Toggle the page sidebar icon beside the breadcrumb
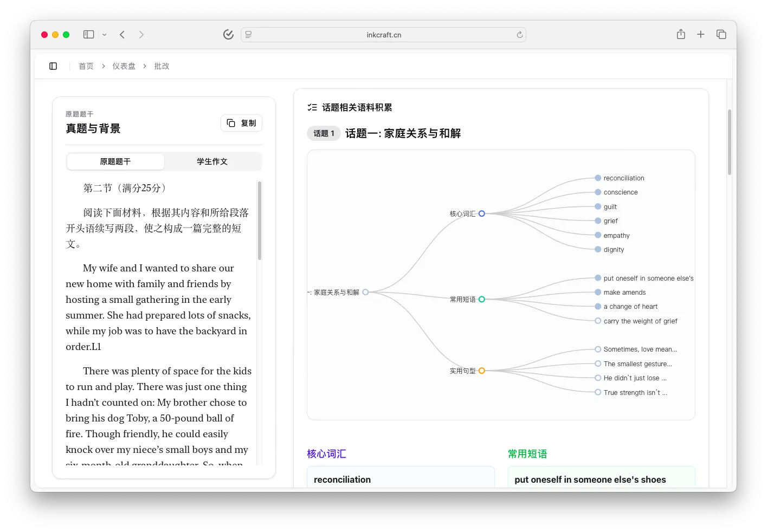Viewport: 767px width, 532px height. click(53, 66)
